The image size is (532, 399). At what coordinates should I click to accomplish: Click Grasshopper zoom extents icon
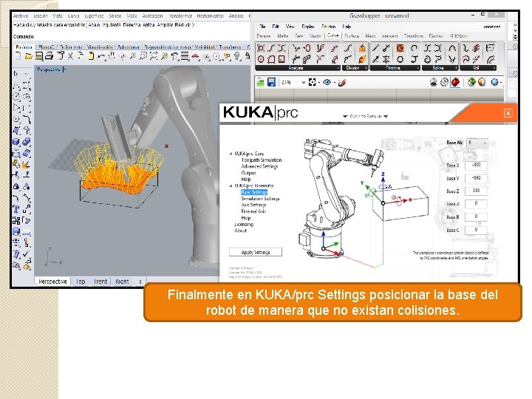click(313, 82)
